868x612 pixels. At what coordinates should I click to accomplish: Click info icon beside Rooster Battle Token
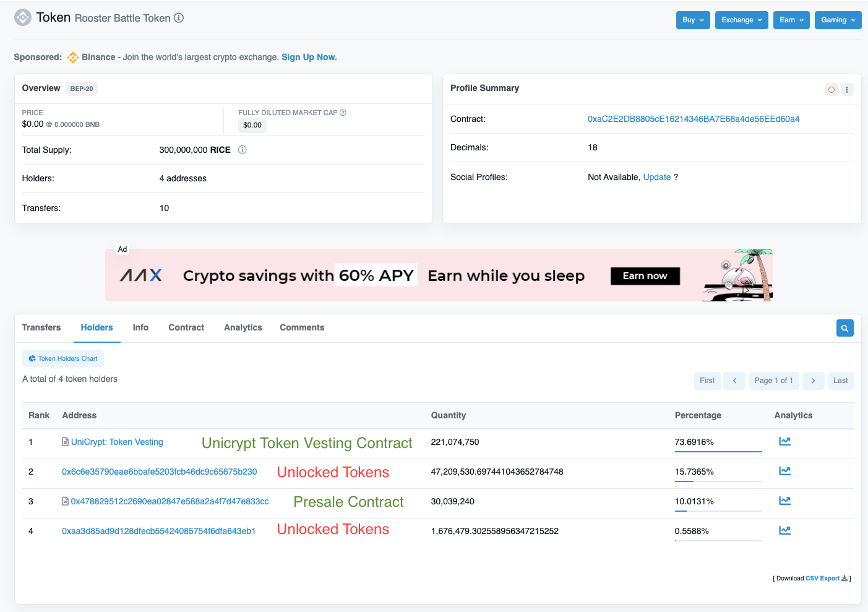click(x=179, y=18)
